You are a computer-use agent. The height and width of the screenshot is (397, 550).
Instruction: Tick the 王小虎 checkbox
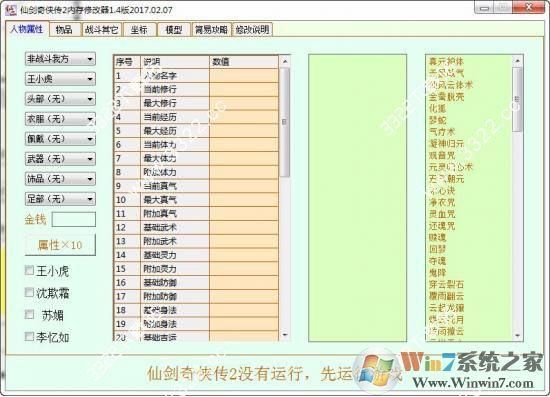pos(29,270)
